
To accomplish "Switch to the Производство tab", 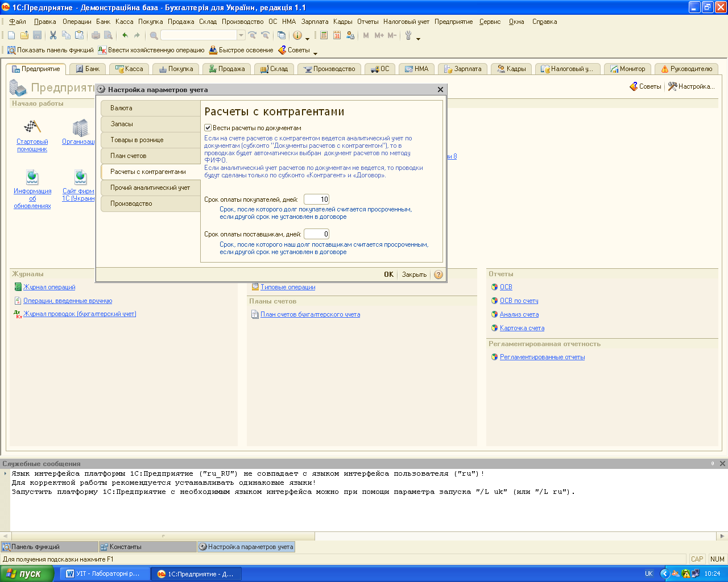I will (329, 69).
